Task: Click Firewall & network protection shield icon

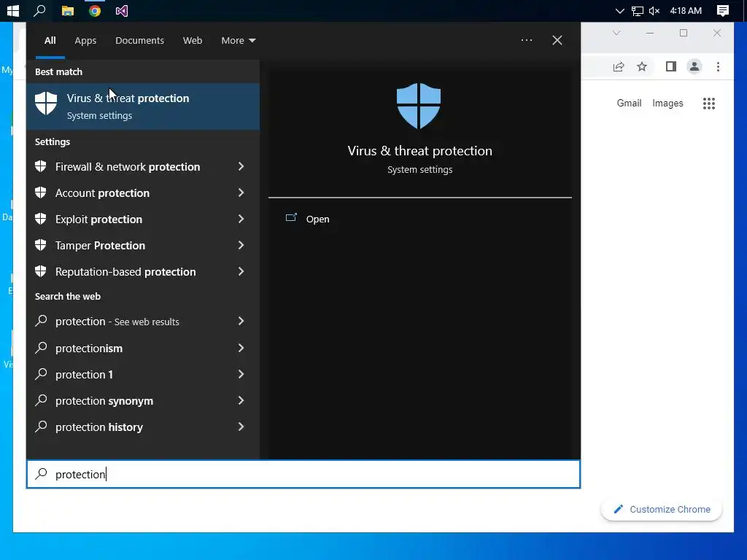Action: click(41, 166)
